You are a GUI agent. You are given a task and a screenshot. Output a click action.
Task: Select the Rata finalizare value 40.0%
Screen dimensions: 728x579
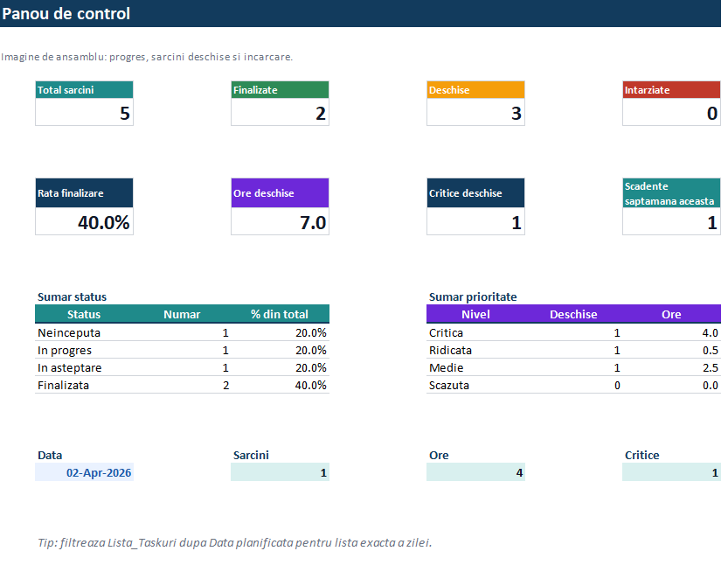(x=84, y=221)
